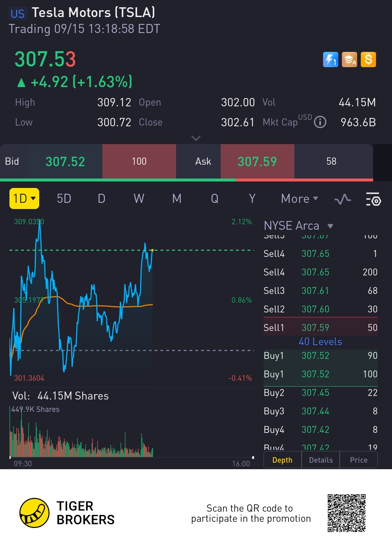Switch chart to Q quarterly timeframe
The image size is (392, 557).
(215, 198)
